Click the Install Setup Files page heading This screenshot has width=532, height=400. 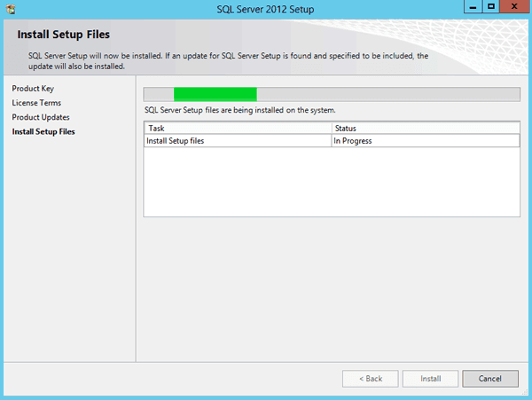tap(64, 35)
